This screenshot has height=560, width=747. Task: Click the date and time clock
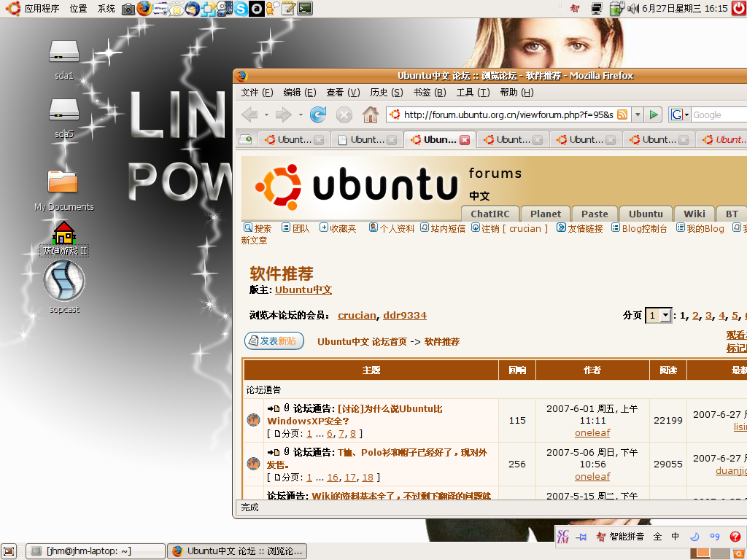684,9
